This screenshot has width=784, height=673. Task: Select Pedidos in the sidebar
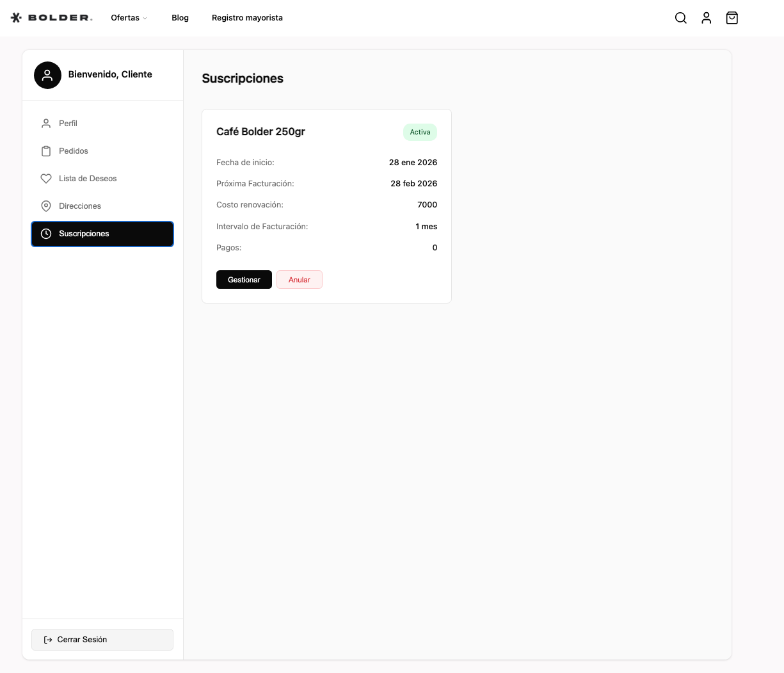tap(102, 151)
